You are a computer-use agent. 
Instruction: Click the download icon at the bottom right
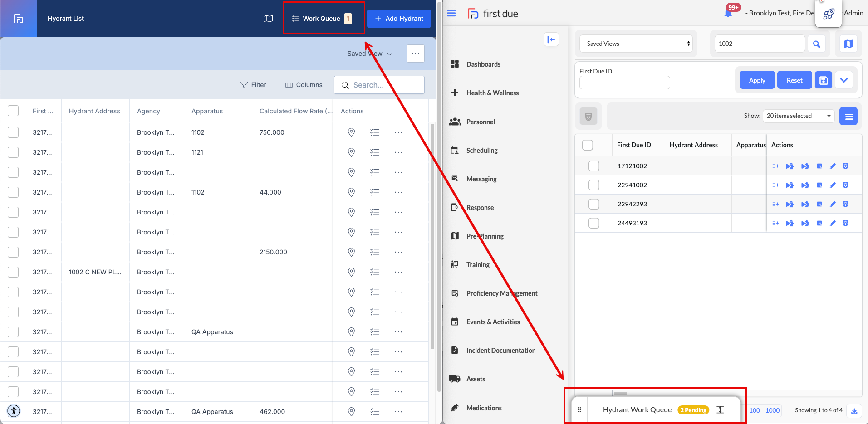854,411
